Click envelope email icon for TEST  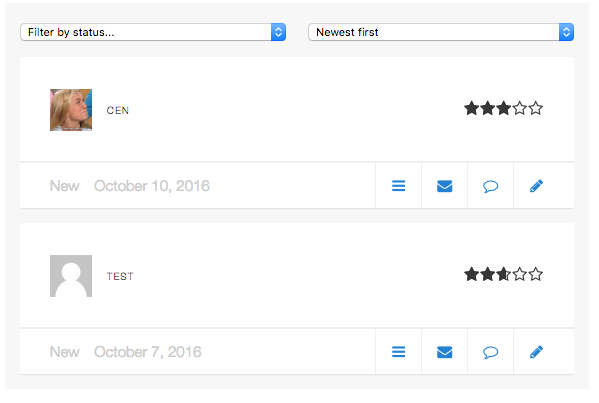[444, 352]
